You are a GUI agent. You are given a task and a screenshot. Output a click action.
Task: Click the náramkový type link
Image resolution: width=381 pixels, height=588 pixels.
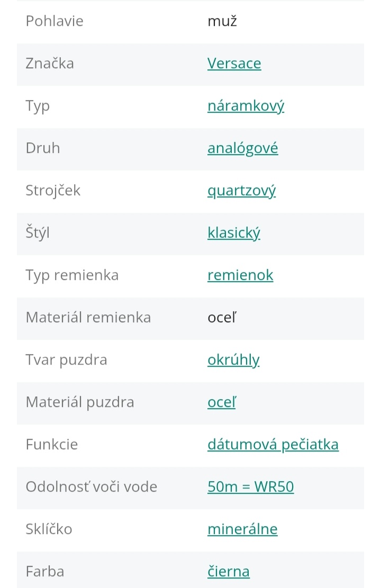[x=246, y=106]
